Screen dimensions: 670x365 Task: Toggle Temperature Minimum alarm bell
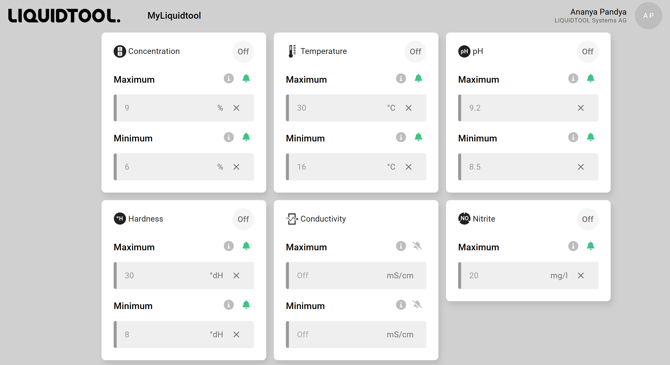[x=418, y=137]
